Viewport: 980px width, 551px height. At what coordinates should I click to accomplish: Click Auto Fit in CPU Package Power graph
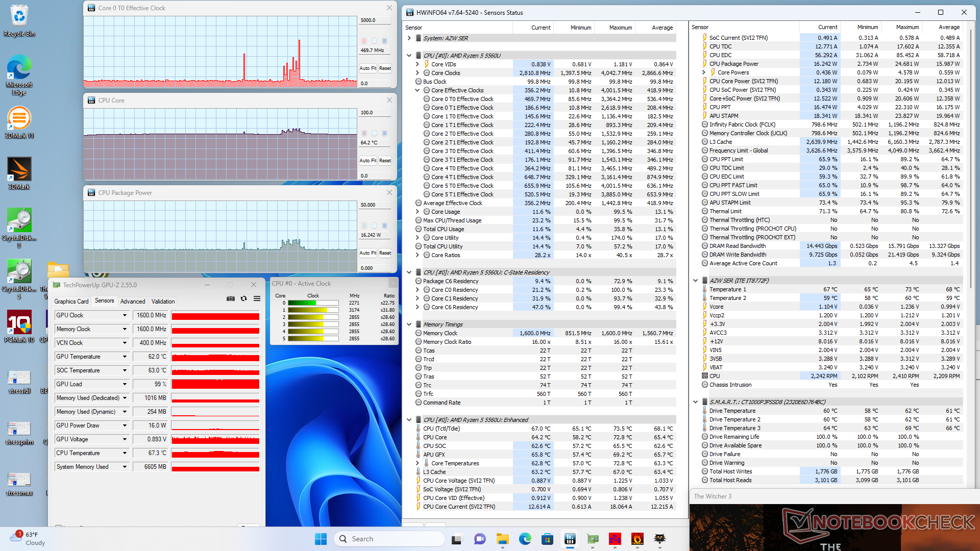tap(367, 253)
